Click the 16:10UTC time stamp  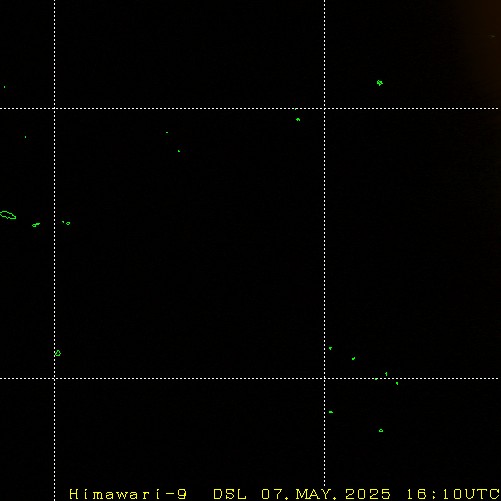[453, 494]
